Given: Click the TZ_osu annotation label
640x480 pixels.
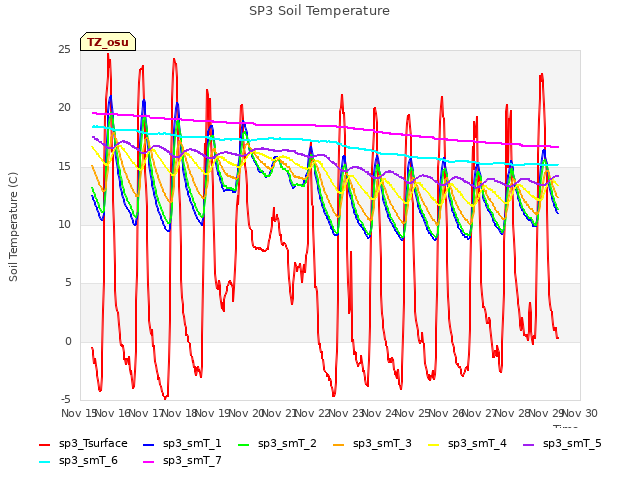Looking at the screenshot, I should pos(108,42).
